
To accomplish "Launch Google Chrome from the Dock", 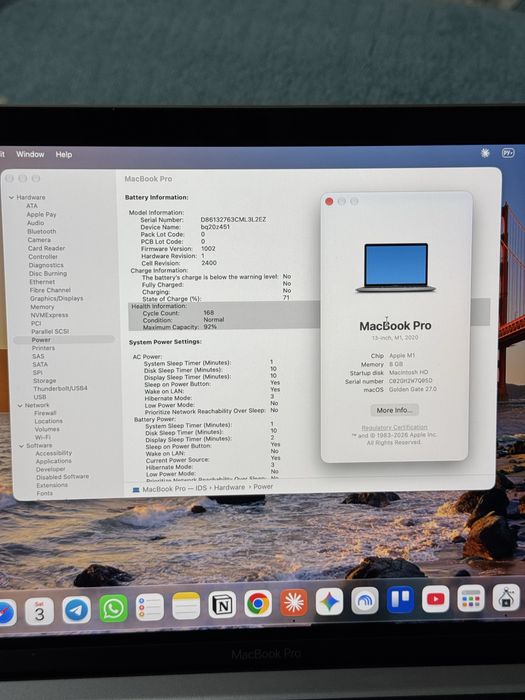I will point(258,604).
